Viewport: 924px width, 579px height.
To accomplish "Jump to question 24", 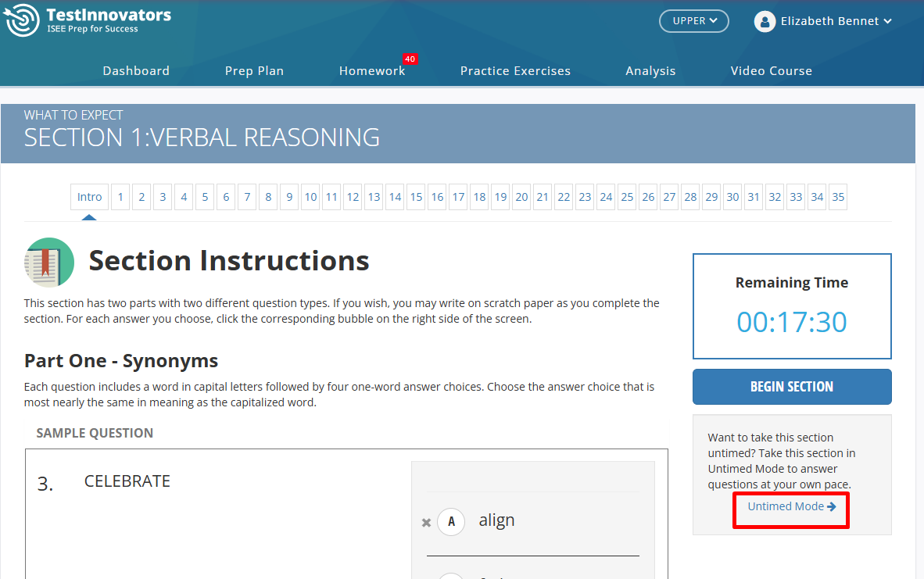I will pyautogui.click(x=607, y=197).
